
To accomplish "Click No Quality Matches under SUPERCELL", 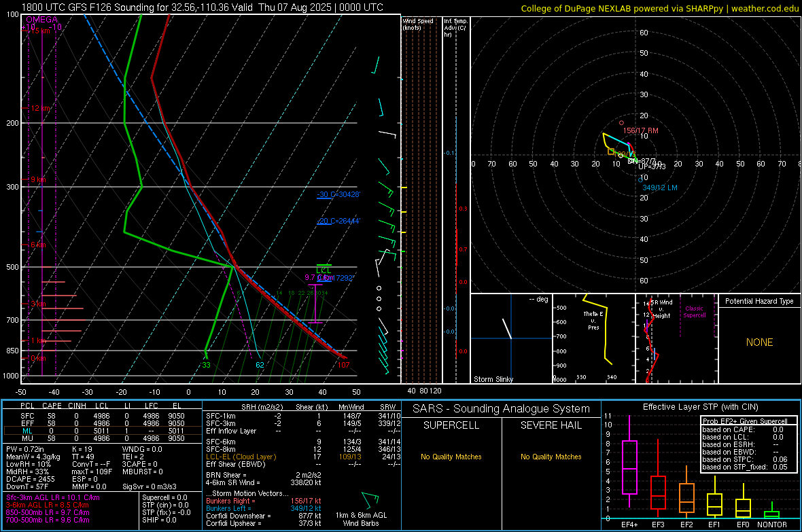I will coord(451,457).
